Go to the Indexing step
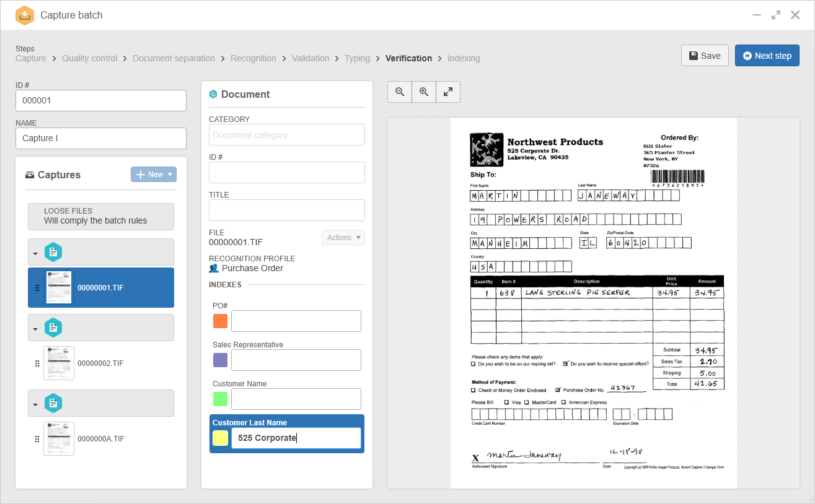 click(x=464, y=58)
